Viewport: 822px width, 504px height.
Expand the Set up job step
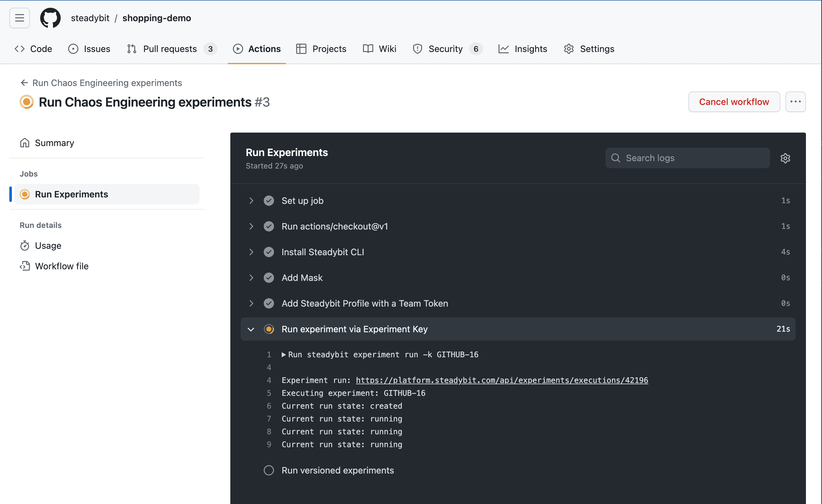click(x=251, y=201)
